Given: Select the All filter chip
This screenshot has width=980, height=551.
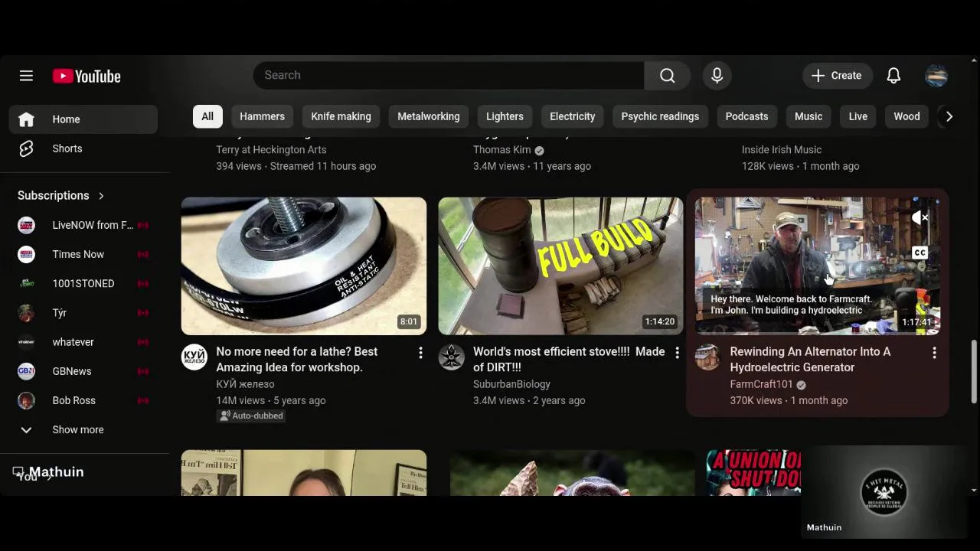Looking at the screenshot, I should pos(207,116).
